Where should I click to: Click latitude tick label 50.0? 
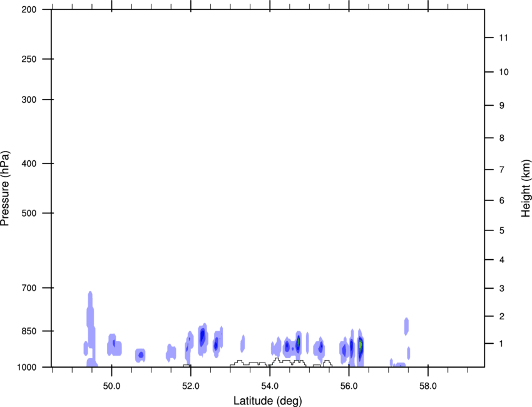pyautogui.click(x=111, y=386)
